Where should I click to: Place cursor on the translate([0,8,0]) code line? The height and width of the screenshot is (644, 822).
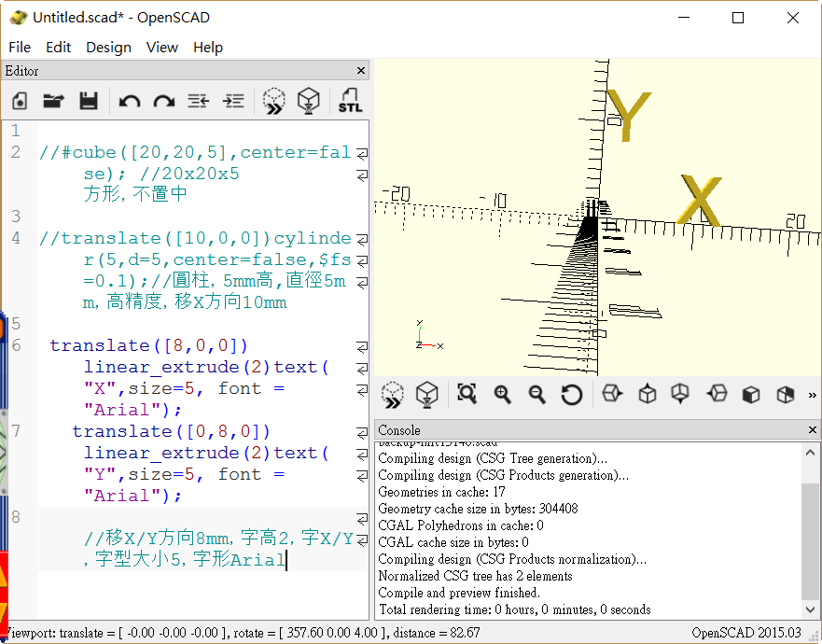coord(171,431)
